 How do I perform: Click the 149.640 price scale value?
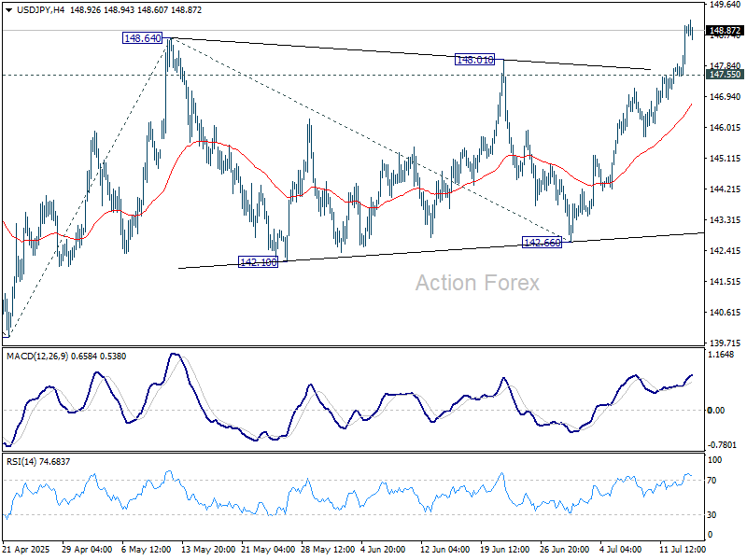[725, 5]
